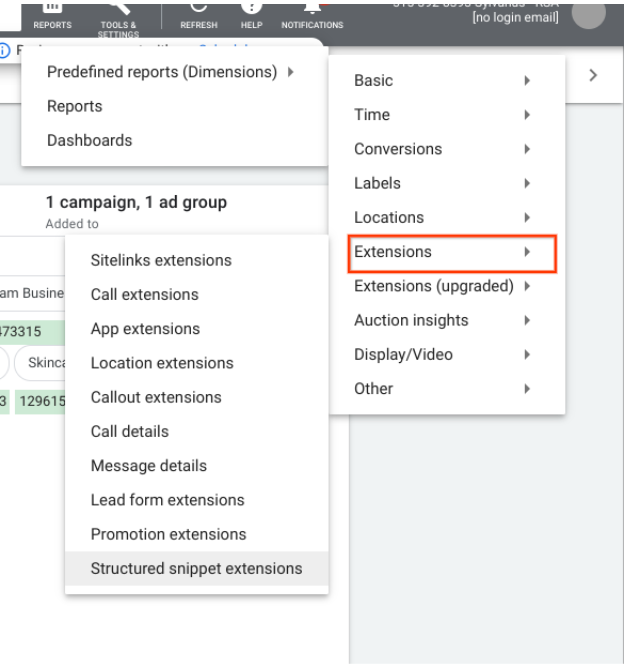The image size is (624, 668).
Task: Click the right chevron arrow near top right
Action: point(593,76)
